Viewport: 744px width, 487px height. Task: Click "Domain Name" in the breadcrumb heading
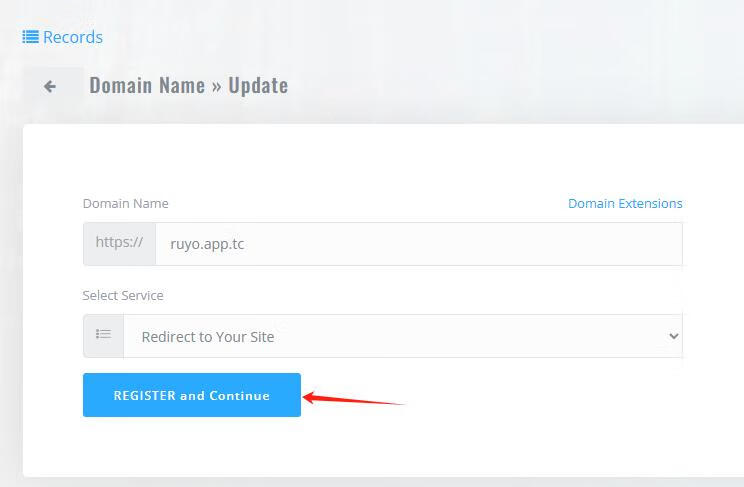[x=147, y=86]
